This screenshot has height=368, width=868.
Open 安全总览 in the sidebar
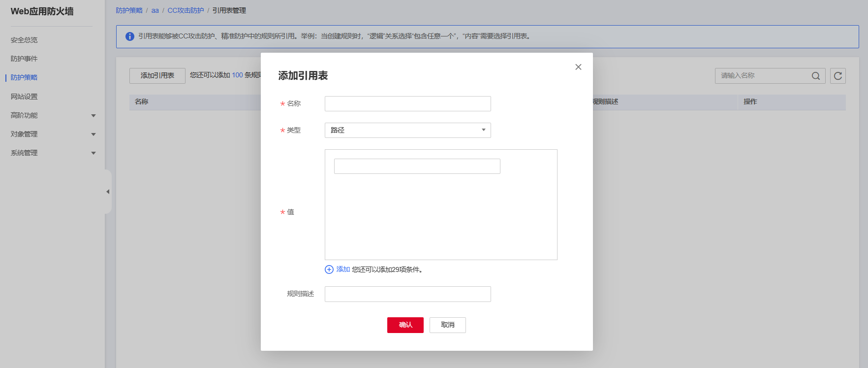pos(24,40)
